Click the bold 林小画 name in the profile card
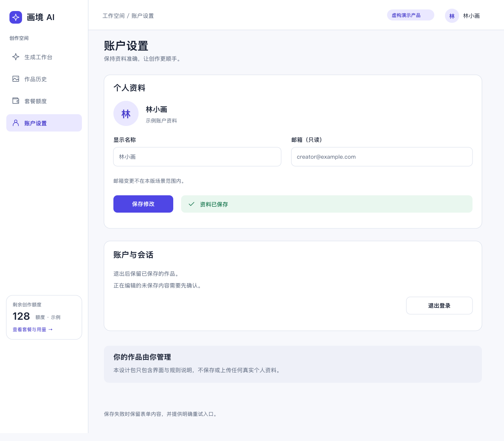The image size is (504, 441). (156, 109)
